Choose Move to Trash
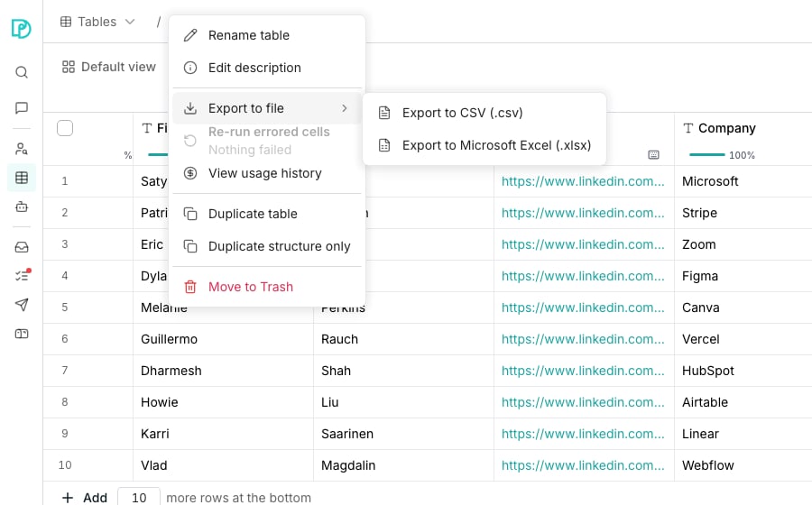The height and width of the screenshot is (505, 812). tap(267, 287)
